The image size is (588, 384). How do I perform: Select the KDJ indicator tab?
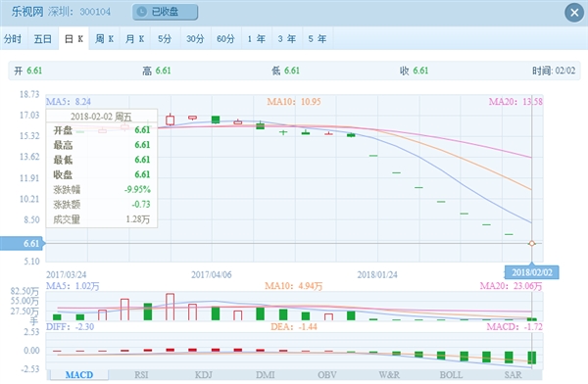click(x=204, y=374)
